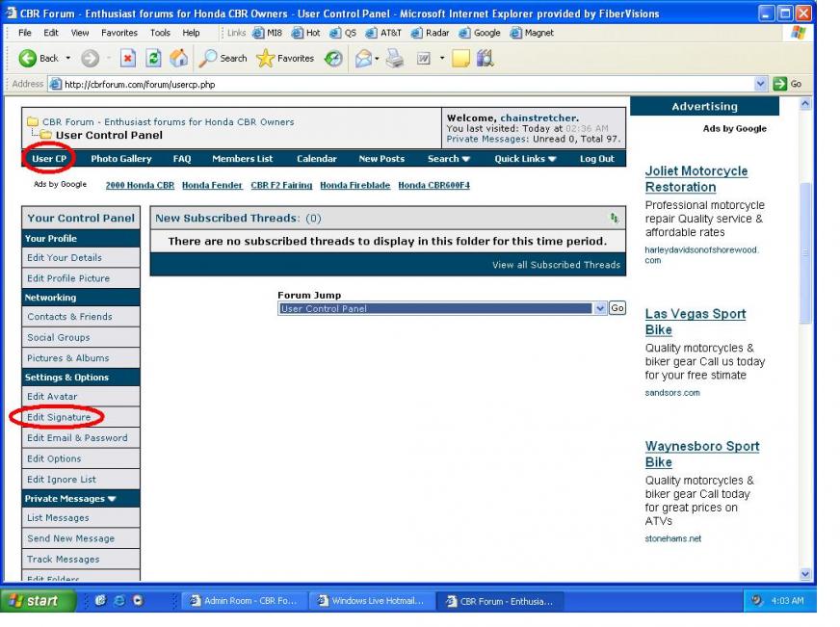Open the Quick Links dropdown menu
The width and height of the screenshot is (840, 627).
point(525,159)
